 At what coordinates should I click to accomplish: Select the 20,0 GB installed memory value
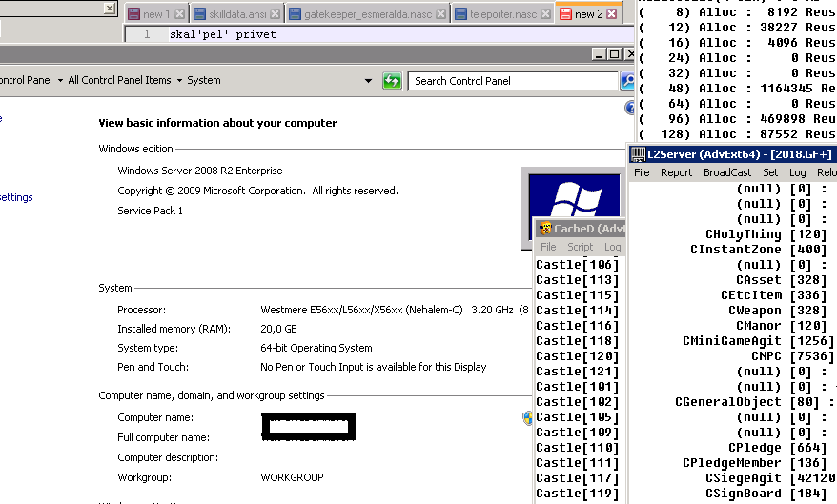pyautogui.click(x=278, y=329)
